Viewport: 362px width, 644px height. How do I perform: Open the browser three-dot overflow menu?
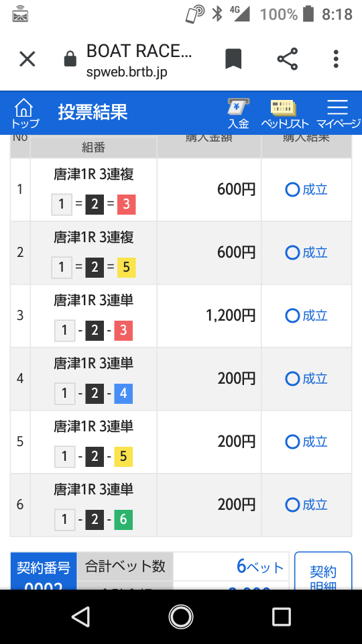pos(336,59)
